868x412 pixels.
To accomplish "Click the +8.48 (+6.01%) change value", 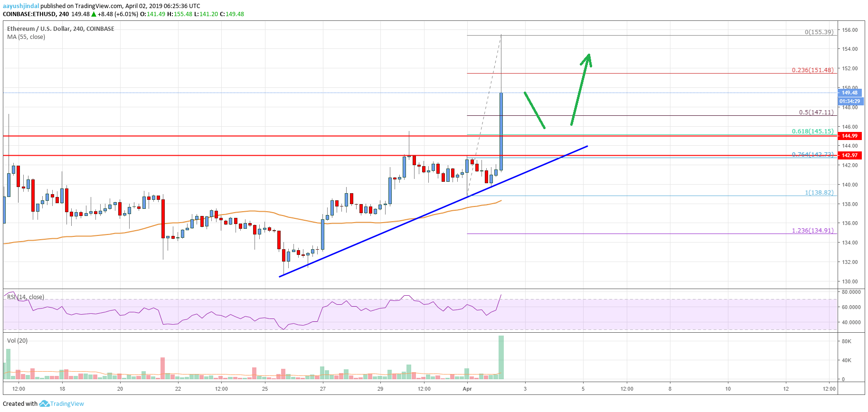I will coord(118,14).
